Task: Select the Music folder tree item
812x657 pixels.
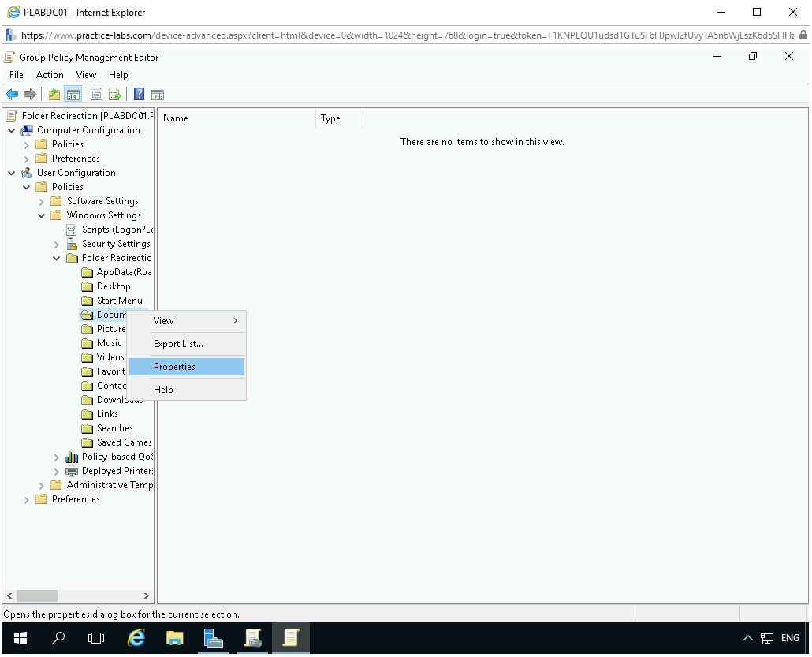Action: pos(109,343)
